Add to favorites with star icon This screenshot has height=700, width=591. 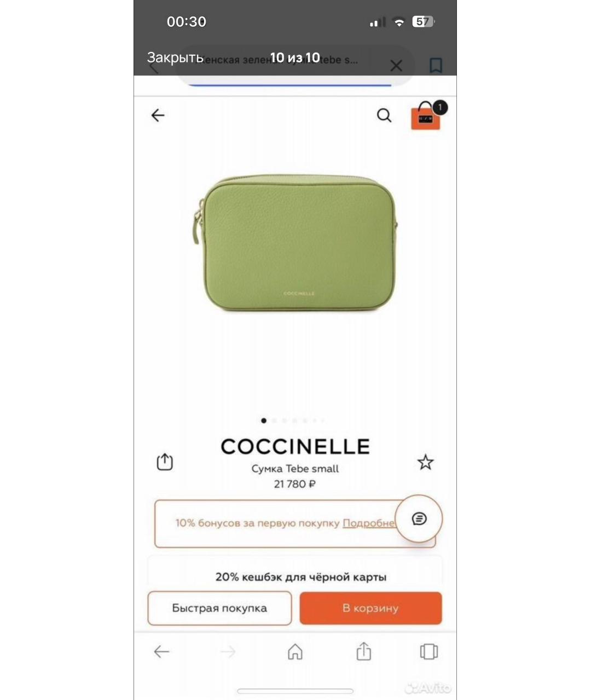(x=426, y=463)
